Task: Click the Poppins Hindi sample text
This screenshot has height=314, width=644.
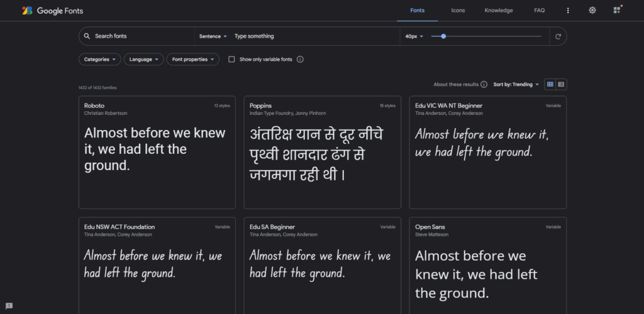Action: (316, 154)
